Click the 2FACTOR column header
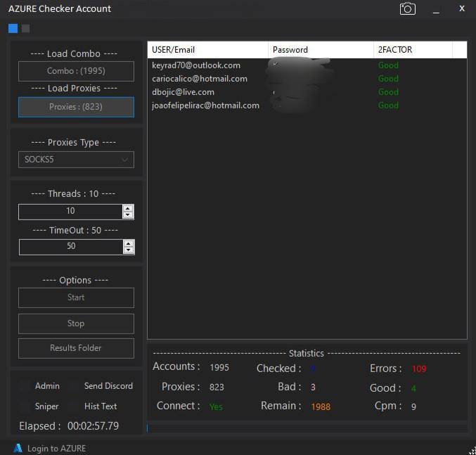The width and height of the screenshot is (476, 455). [413, 50]
